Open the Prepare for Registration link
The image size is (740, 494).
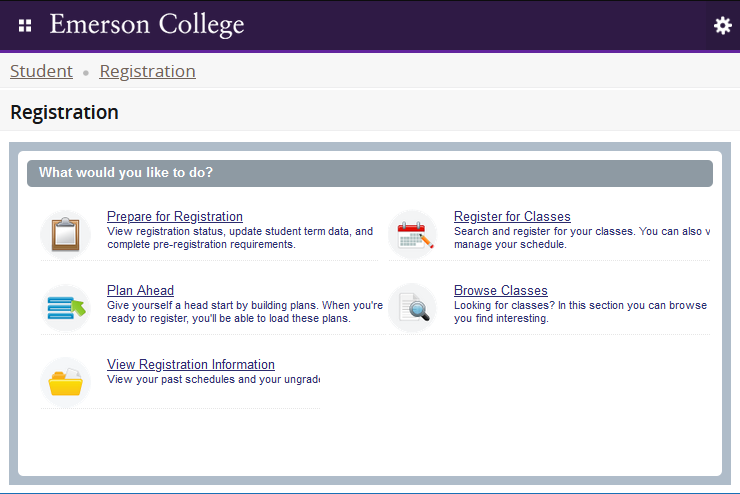click(x=175, y=217)
